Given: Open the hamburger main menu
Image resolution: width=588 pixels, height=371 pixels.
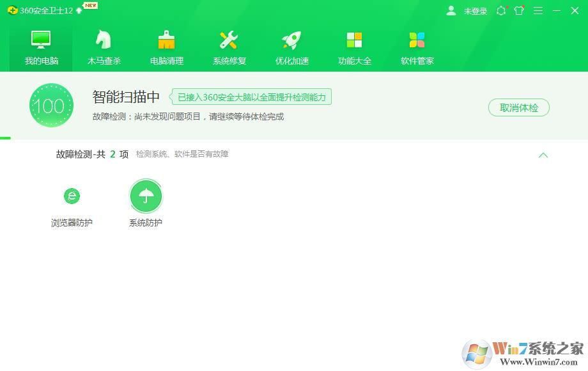Looking at the screenshot, I should (x=538, y=11).
